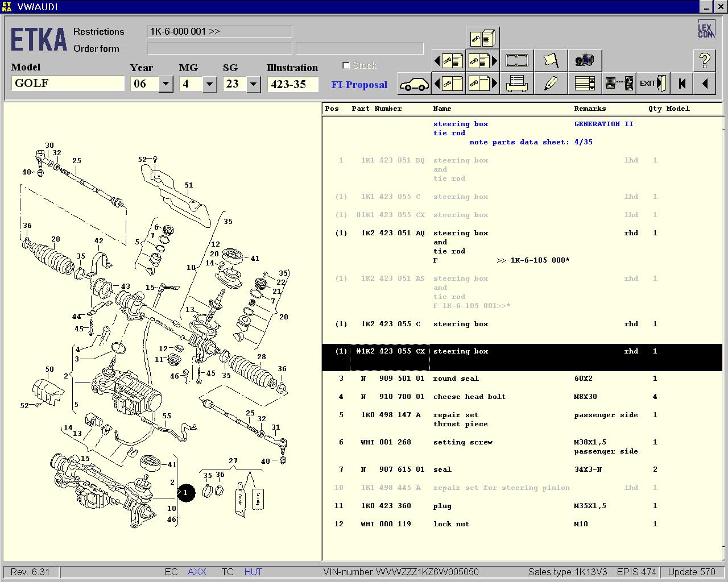Click the VIN-number WVWZZZ1KZ6W005050 text
The height and width of the screenshot is (582, 728).
tap(401, 572)
